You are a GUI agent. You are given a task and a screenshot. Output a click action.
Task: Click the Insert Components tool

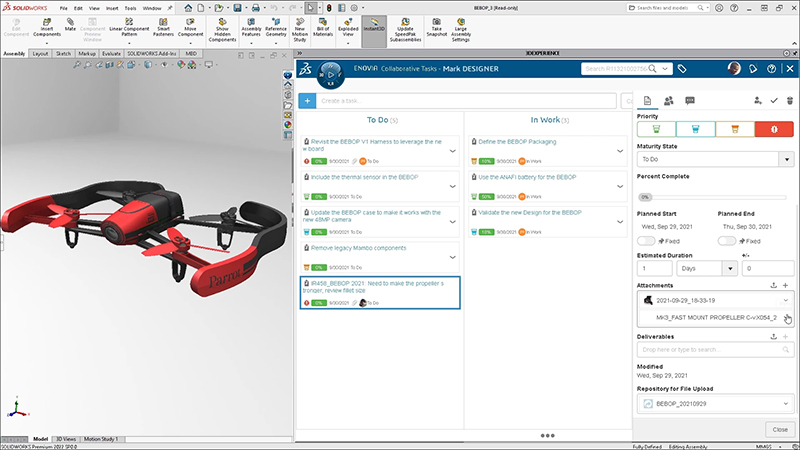(x=47, y=28)
